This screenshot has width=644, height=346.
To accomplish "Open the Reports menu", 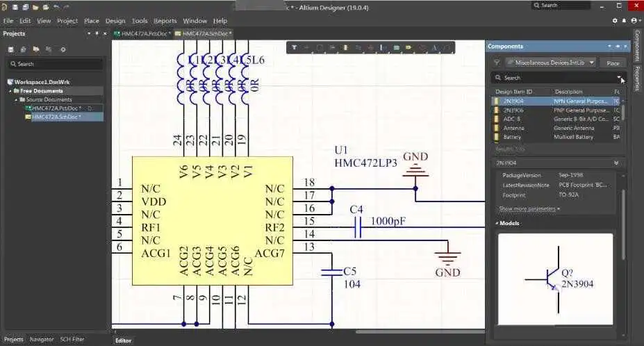I will pyautogui.click(x=165, y=21).
